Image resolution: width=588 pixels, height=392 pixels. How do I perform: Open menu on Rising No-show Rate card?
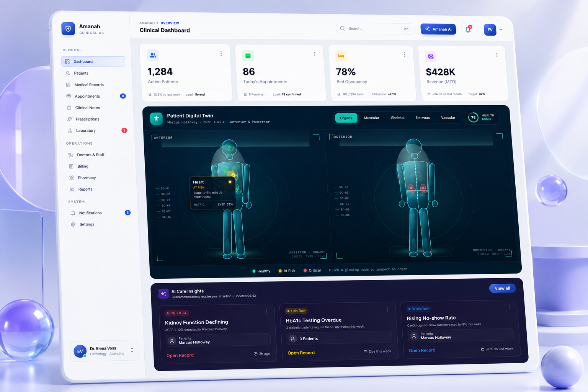coord(509,307)
